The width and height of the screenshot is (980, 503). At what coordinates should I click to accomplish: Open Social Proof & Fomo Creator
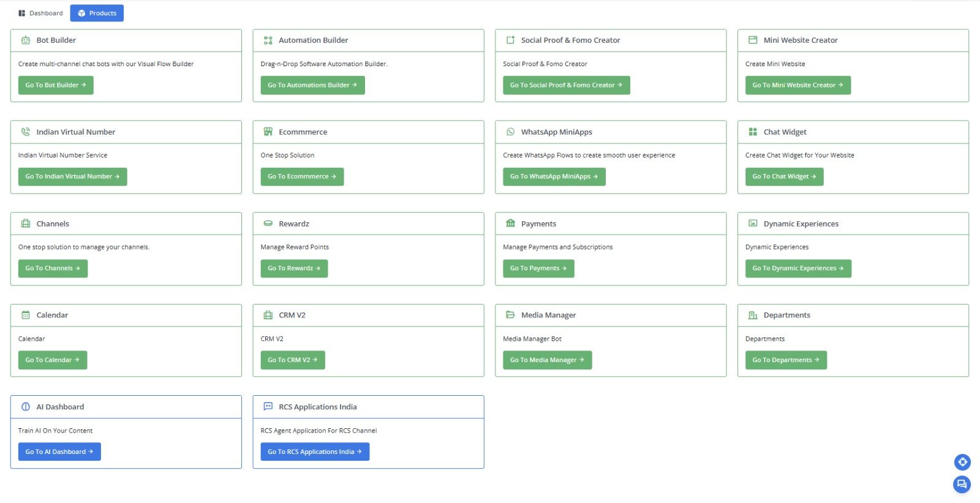point(565,85)
